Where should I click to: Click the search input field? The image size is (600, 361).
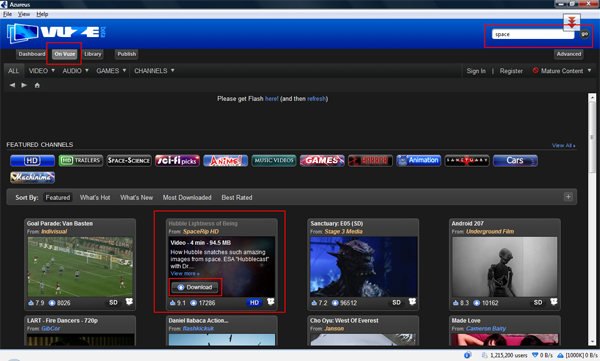(x=533, y=34)
